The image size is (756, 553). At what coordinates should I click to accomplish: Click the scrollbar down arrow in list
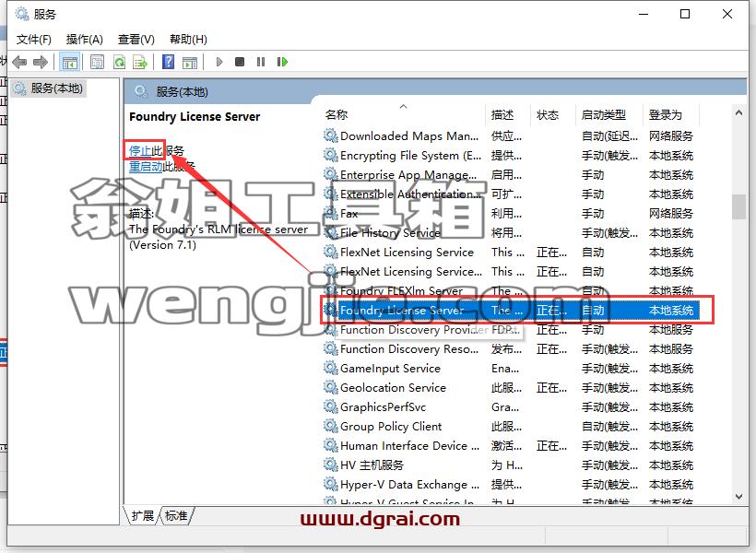739,497
